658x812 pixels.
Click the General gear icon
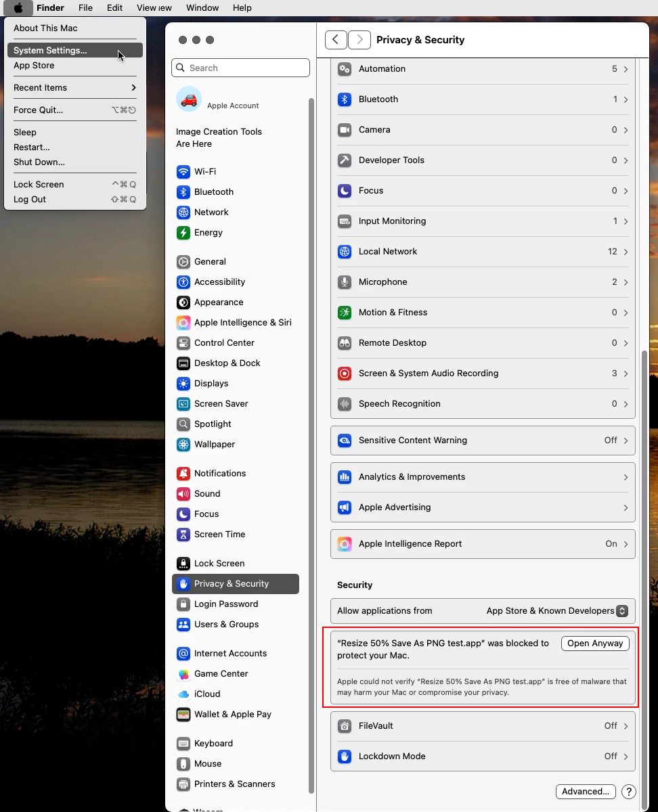(x=183, y=261)
